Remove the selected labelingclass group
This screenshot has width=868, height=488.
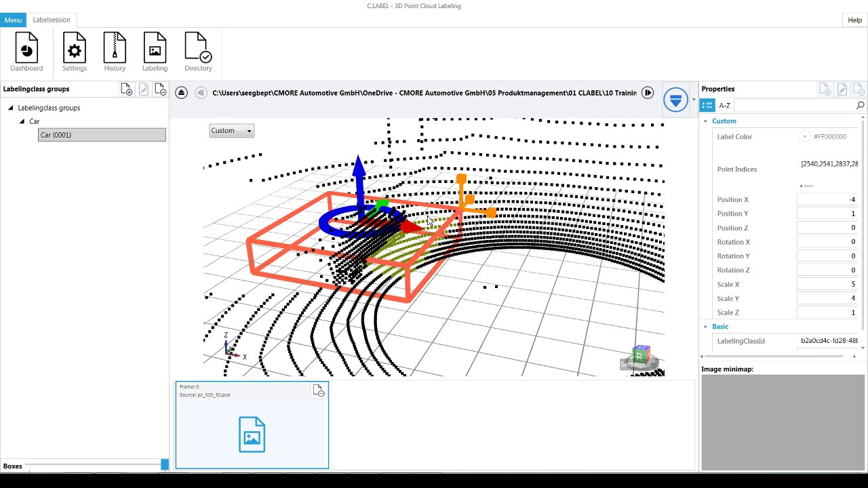pyautogui.click(x=161, y=89)
